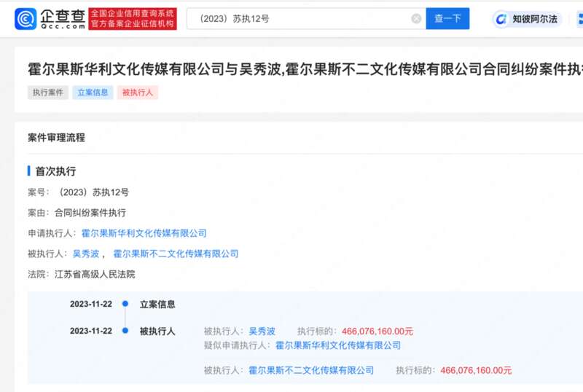This screenshot has width=583, height=392.
Task: Select case number text (2023)苏执12号 beside 案号
Action: pos(93,192)
